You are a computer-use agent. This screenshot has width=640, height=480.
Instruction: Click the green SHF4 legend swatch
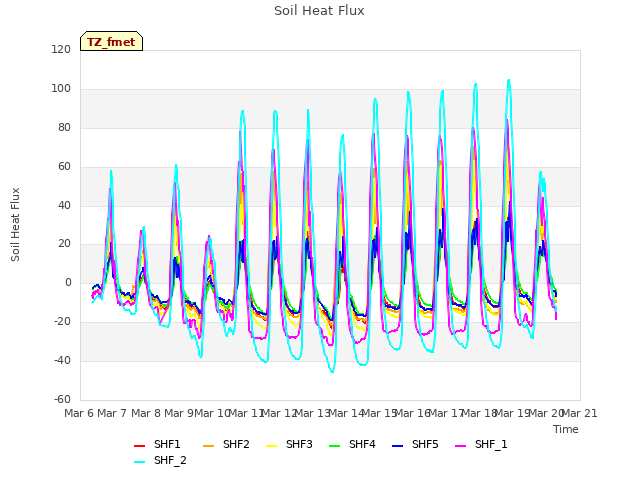pyautogui.click(x=335, y=446)
